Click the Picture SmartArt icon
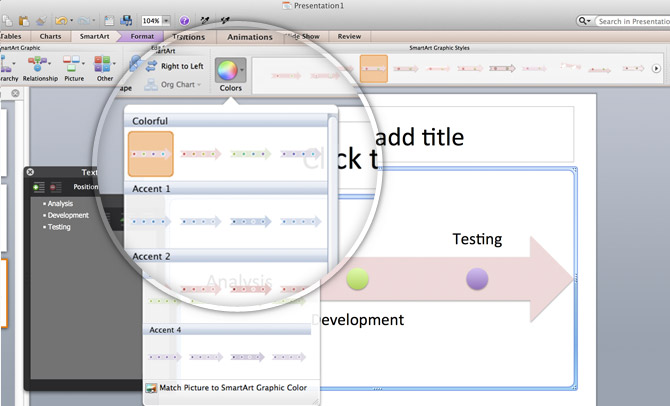The height and width of the screenshot is (406, 670). tap(71, 64)
